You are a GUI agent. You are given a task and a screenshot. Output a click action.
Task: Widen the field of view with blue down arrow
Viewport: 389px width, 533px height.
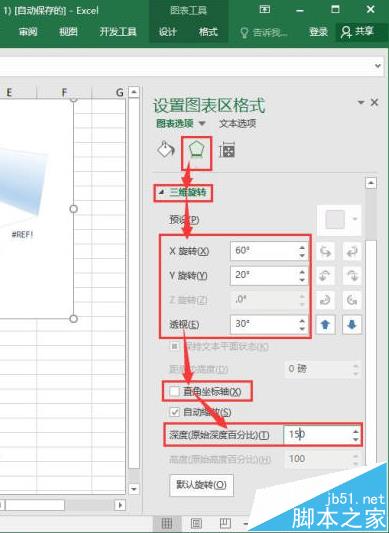(x=352, y=325)
